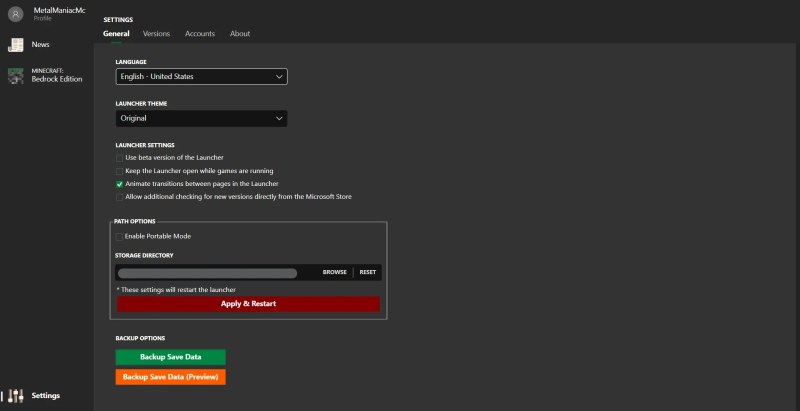Screen dimensions: 800x411
Task: Click the Bedrock Edition sidebar label
Action: coord(57,80)
